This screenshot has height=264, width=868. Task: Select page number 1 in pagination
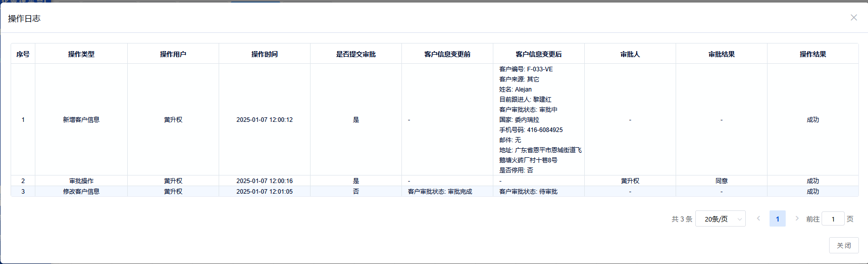pos(778,219)
